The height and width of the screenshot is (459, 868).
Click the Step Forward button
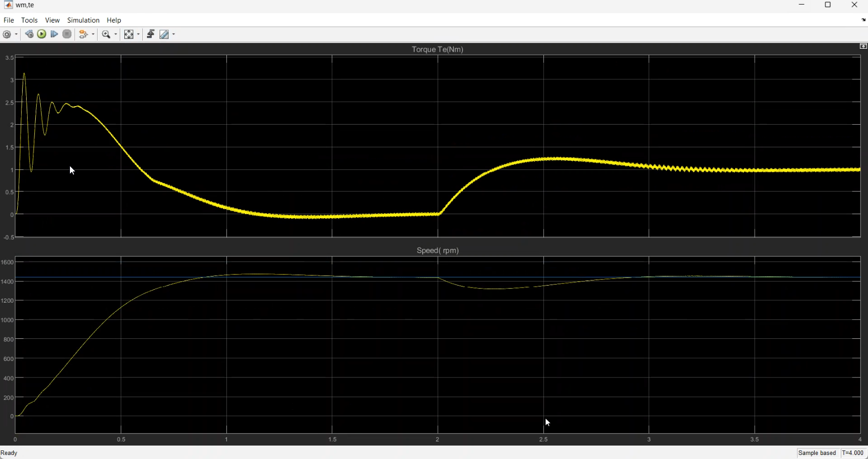[54, 34]
